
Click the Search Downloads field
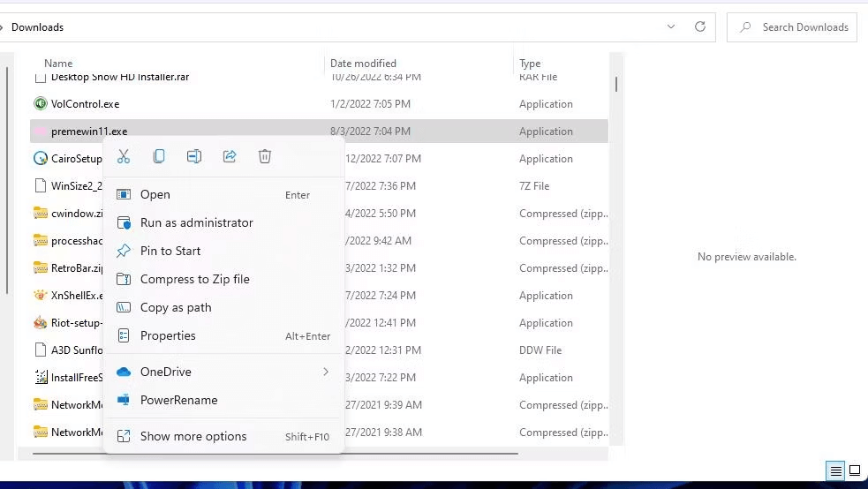(792, 27)
